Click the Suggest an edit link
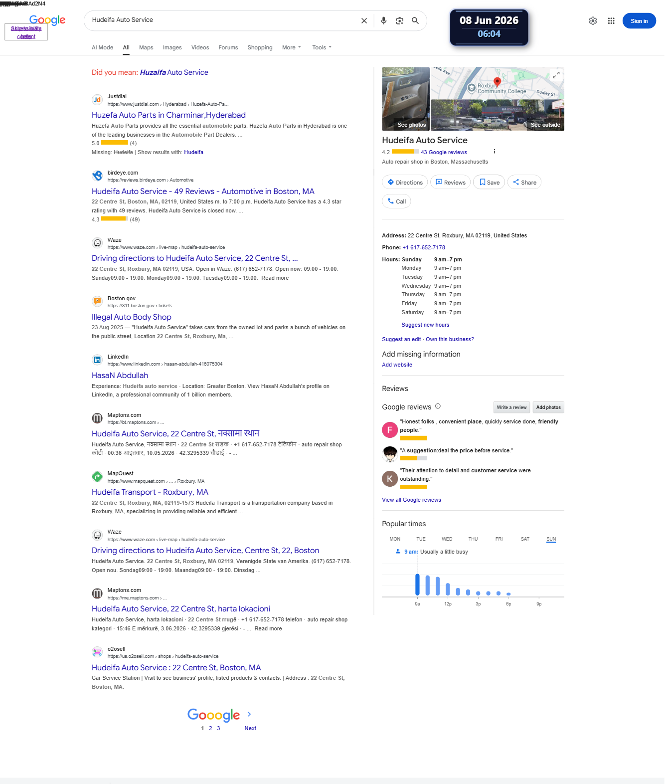This screenshot has width=672, height=784. coord(401,339)
